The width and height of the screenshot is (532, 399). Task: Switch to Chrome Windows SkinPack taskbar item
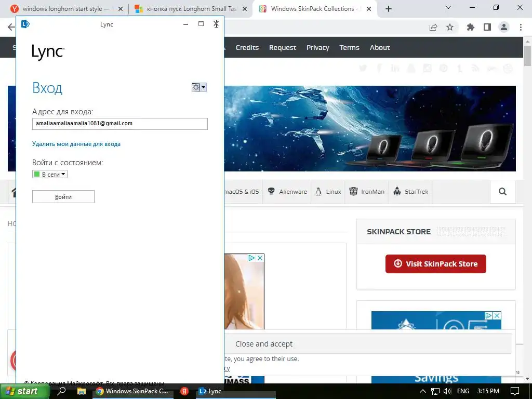(x=132, y=391)
